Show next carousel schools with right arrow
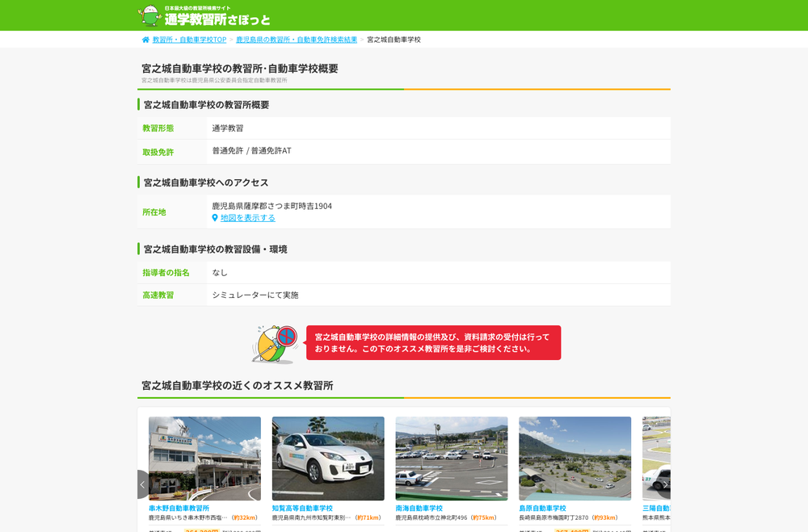The width and height of the screenshot is (808, 532). click(x=665, y=484)
